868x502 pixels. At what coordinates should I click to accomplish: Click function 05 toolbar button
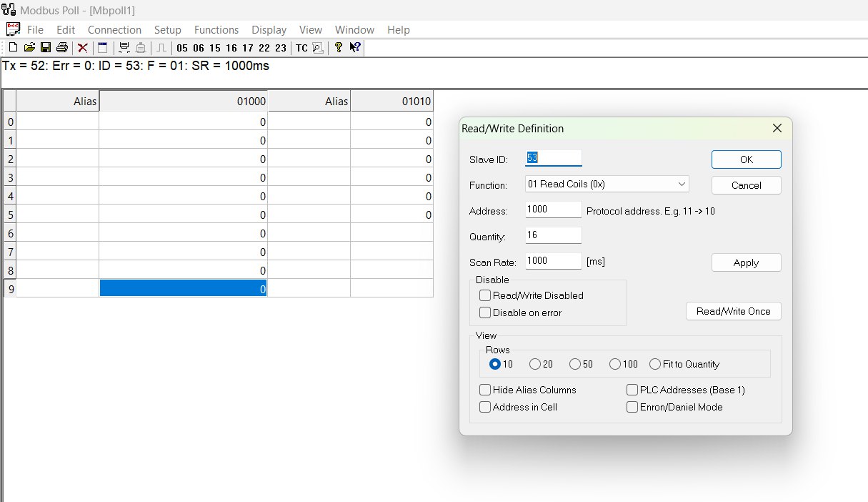[182, 48]
